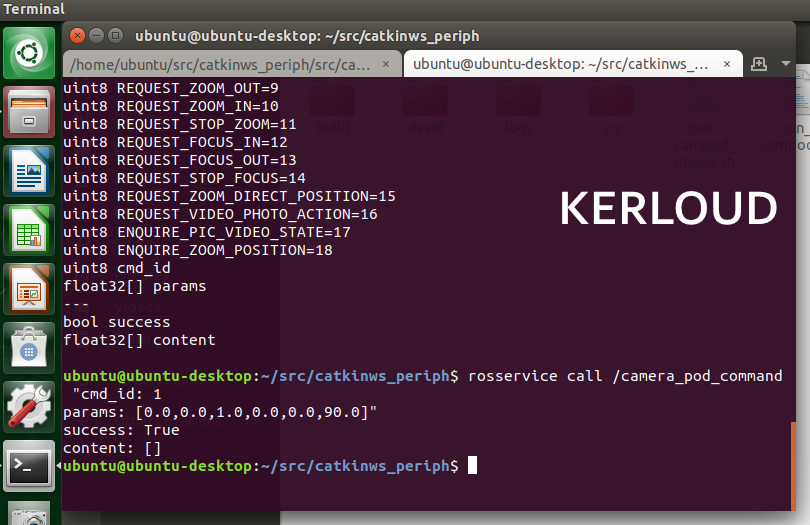Click the terminal window title bar text
The image size is (810, 525).
pyautogui.click(x=307, y=36)
